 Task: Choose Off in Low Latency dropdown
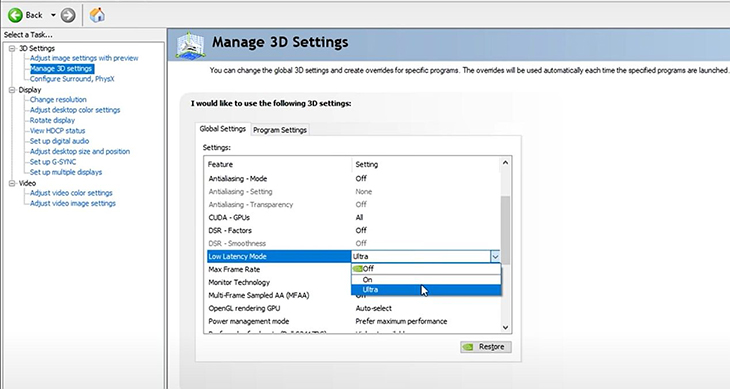[x=426, y=268]
